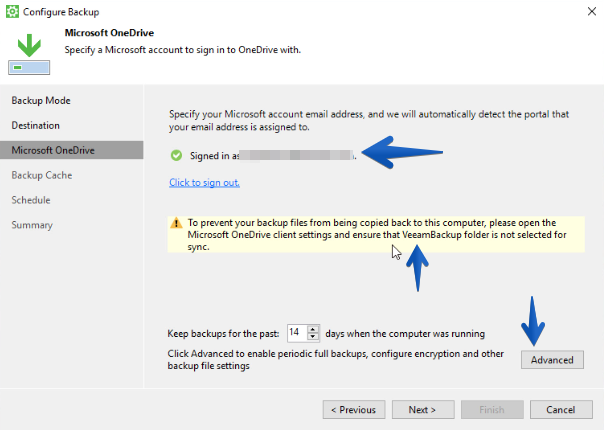Click the 'Keep backups for the past:' label
604x430 pixels.
223,334
